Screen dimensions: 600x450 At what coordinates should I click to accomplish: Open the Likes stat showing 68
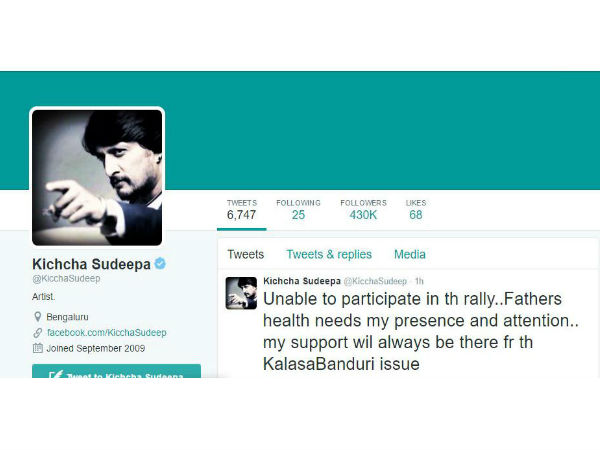(x=416, y=210)
